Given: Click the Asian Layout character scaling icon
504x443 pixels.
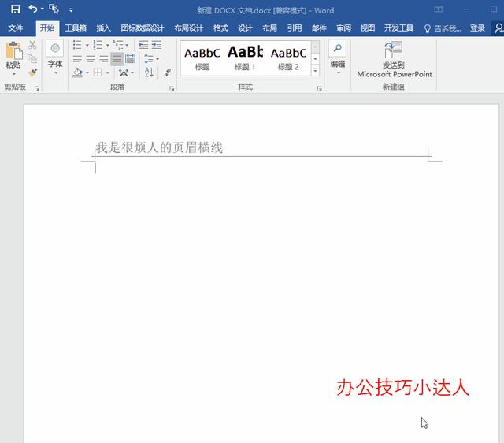Looking at the screenshot, I should point(124,73).
